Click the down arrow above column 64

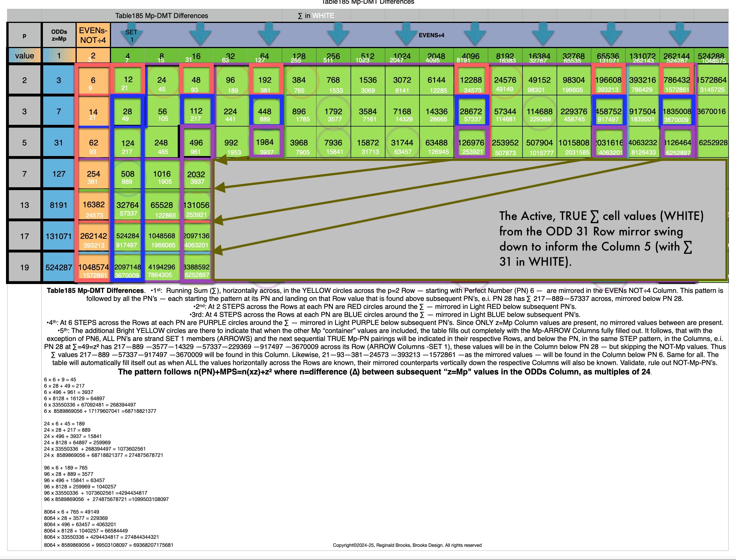[269, 34]
